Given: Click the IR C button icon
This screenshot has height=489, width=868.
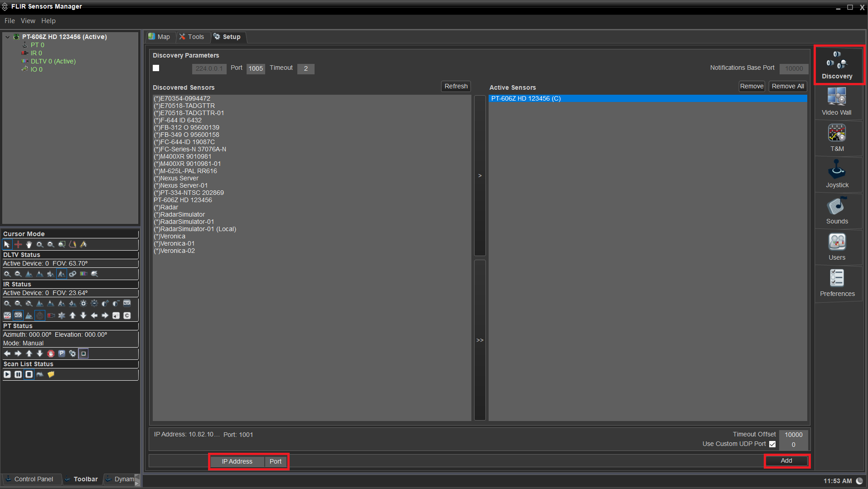Looking at the screenshot, I should [x=127, y=315].
